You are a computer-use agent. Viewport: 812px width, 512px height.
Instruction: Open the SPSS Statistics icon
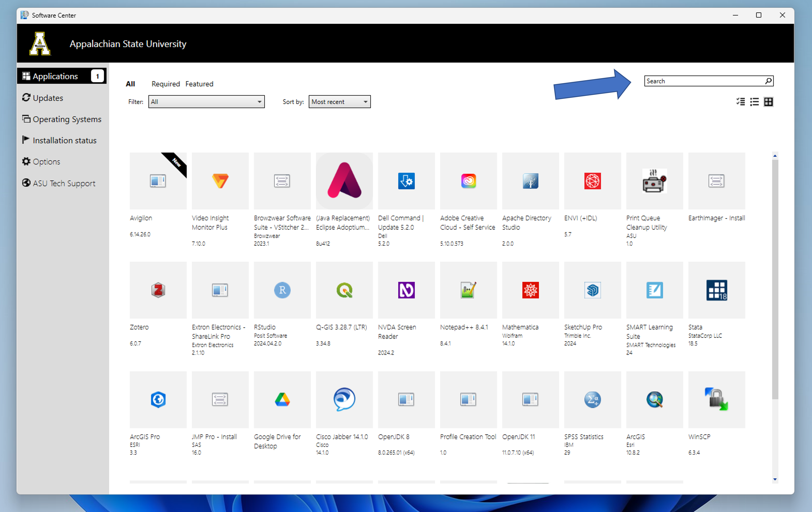click(593, 400)
